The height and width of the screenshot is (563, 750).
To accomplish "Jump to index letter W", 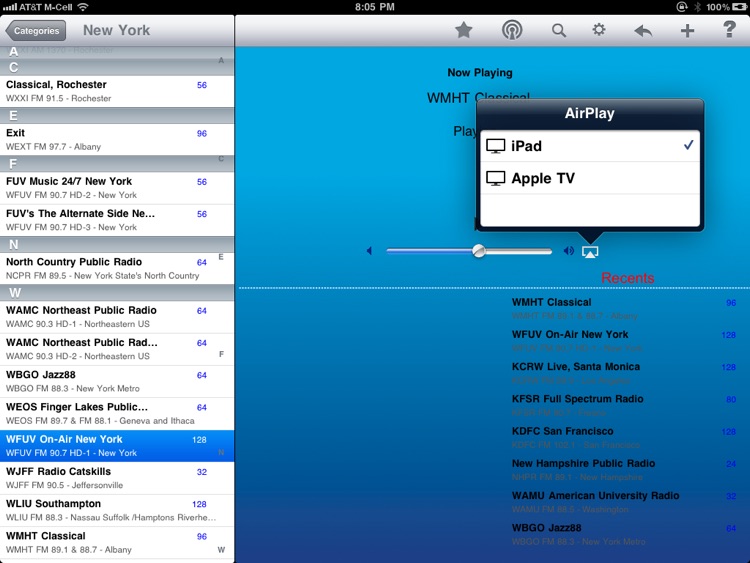I will [221, 550].
